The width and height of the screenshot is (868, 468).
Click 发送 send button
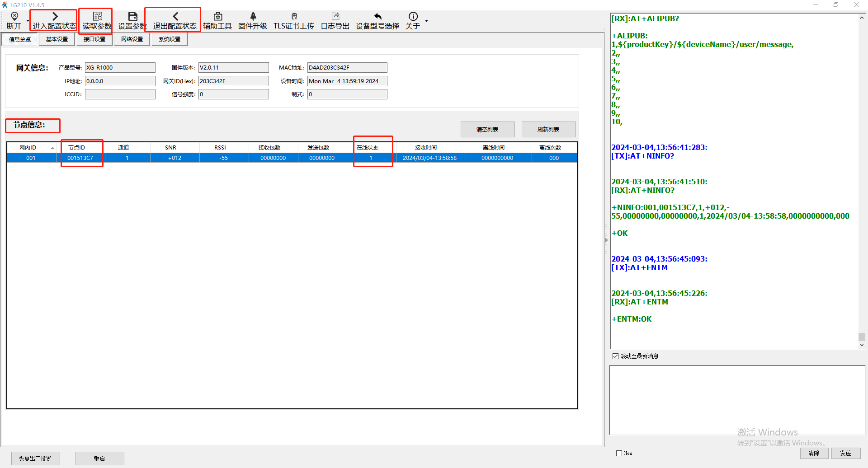[845, 453]
